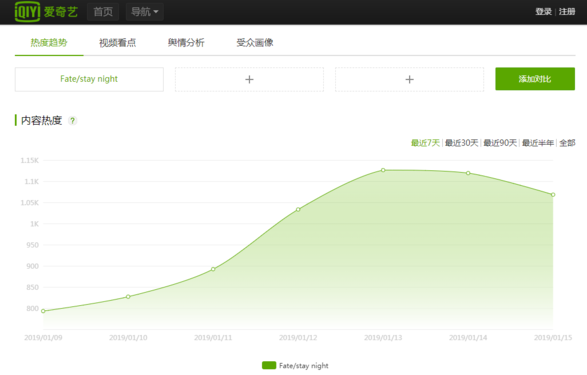Image resolution: width=587 pixels, height=375 pixels.
Task: Click the iQIYI logo
Action: click(46, 12)
